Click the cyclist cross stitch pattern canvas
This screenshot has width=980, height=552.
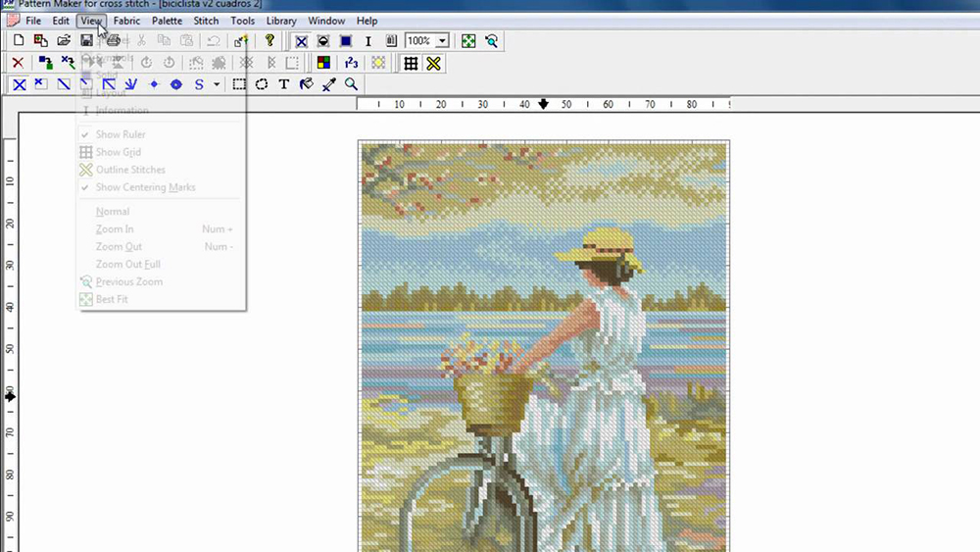pos(544,346)
